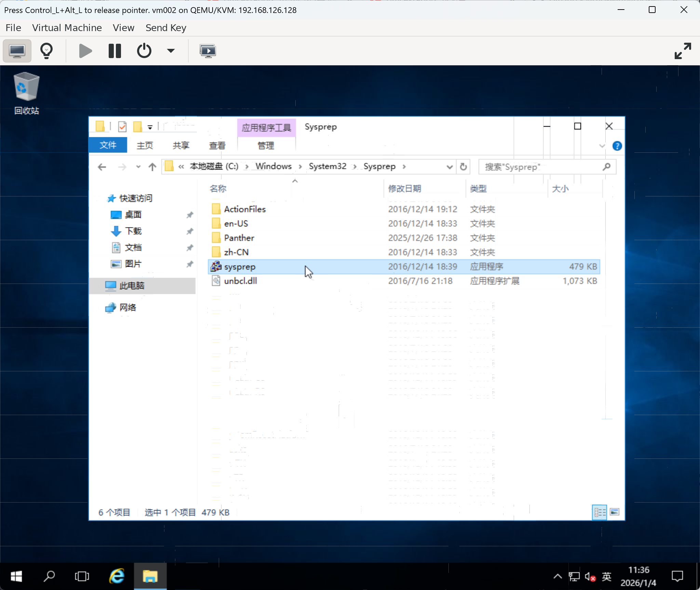The height and width of the screenshot is (590, 700).
Task: Switch VM viewer to fullscreen
Action: 683,51
